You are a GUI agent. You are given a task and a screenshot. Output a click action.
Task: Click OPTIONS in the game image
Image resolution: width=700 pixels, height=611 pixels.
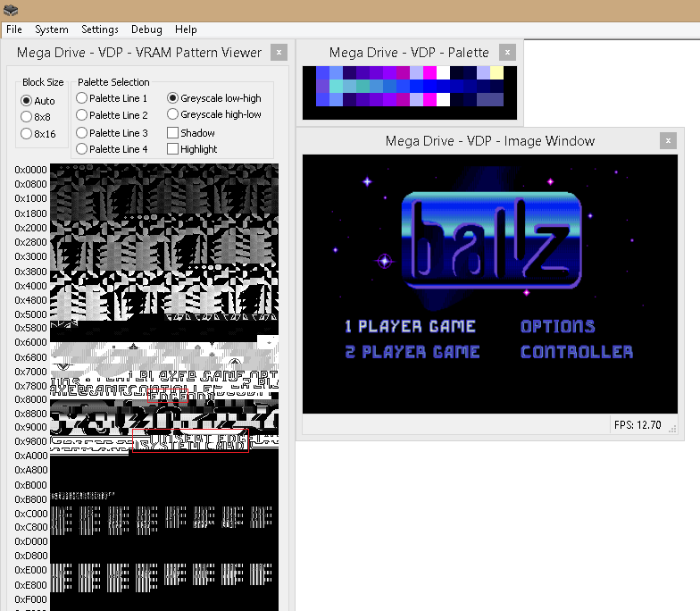[557, 327]
